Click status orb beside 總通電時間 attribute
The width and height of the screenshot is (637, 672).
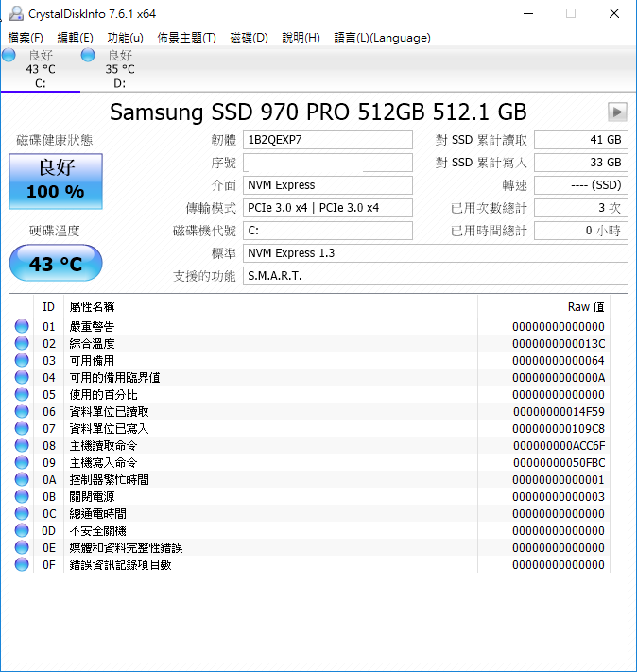tap(22, 514)
